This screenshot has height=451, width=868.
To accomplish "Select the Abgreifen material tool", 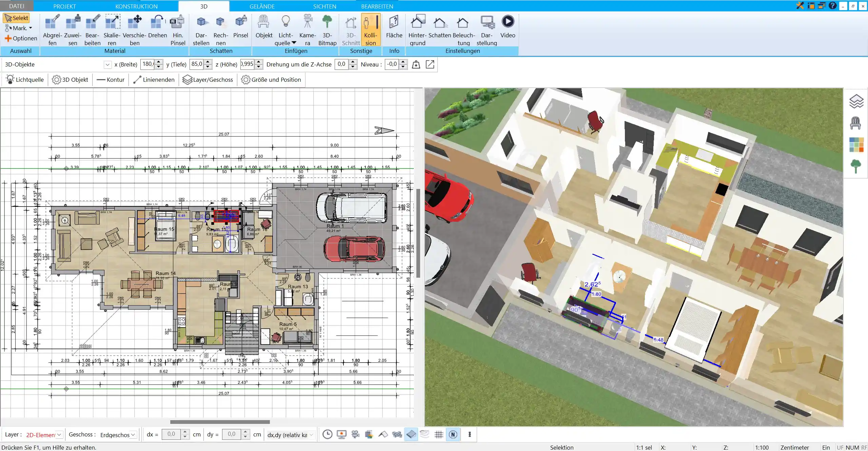I will 52,30.
